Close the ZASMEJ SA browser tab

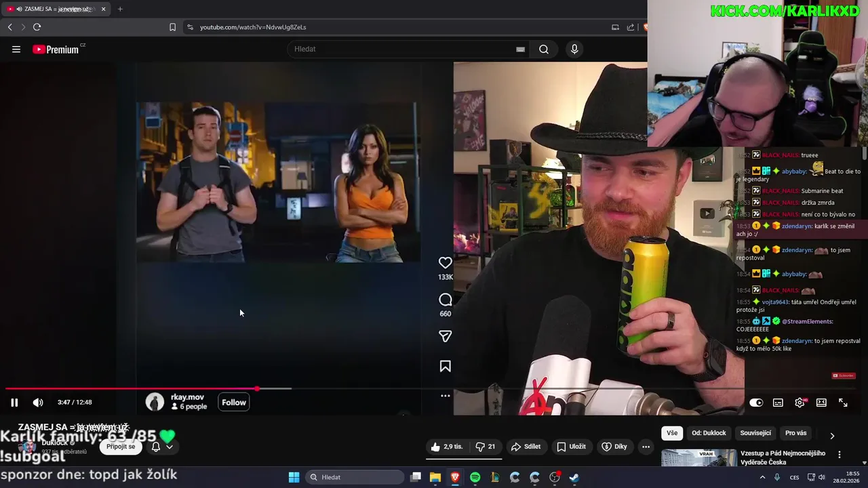[103, 9]
